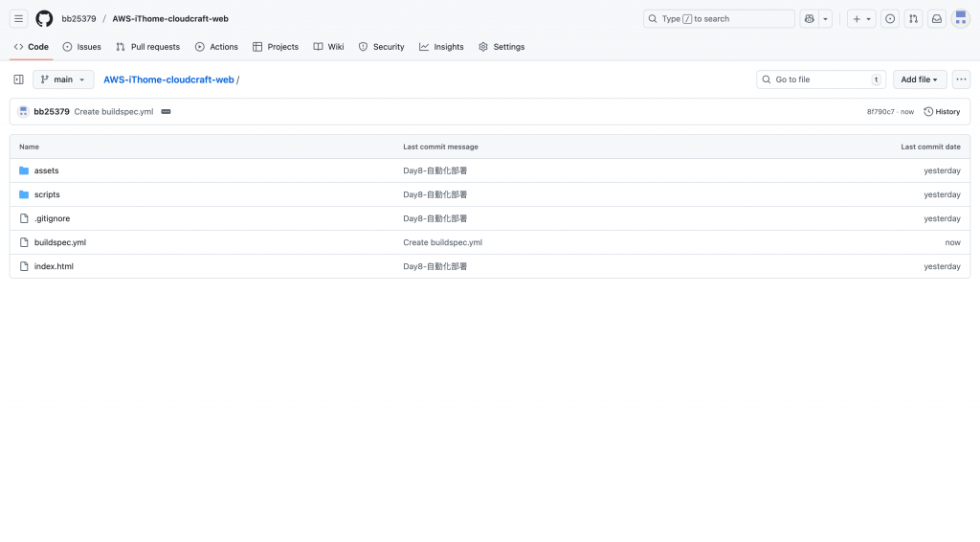Click the bb25379 commit author avatar
This screenshot has height=542, width=980.
click(23, 112)
